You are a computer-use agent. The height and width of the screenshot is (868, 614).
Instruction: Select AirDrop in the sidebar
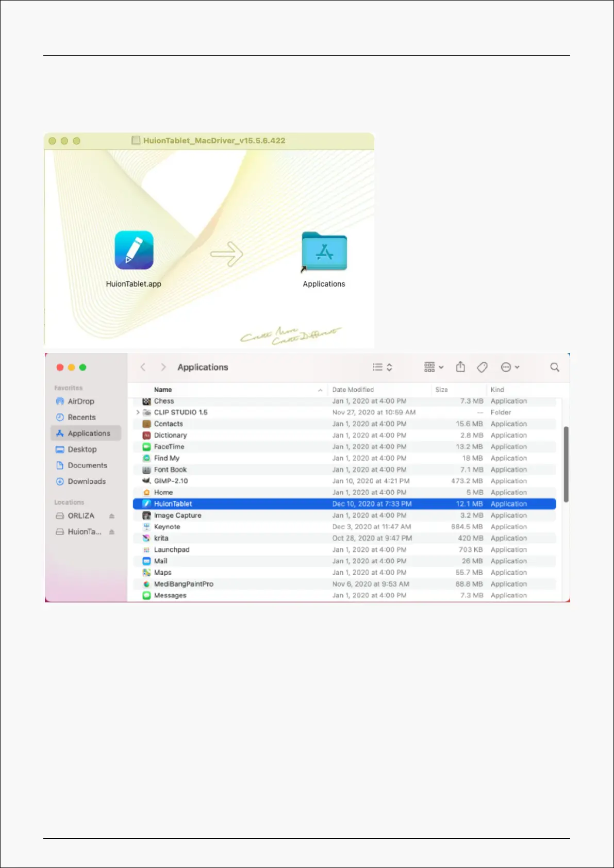point(75,402)
